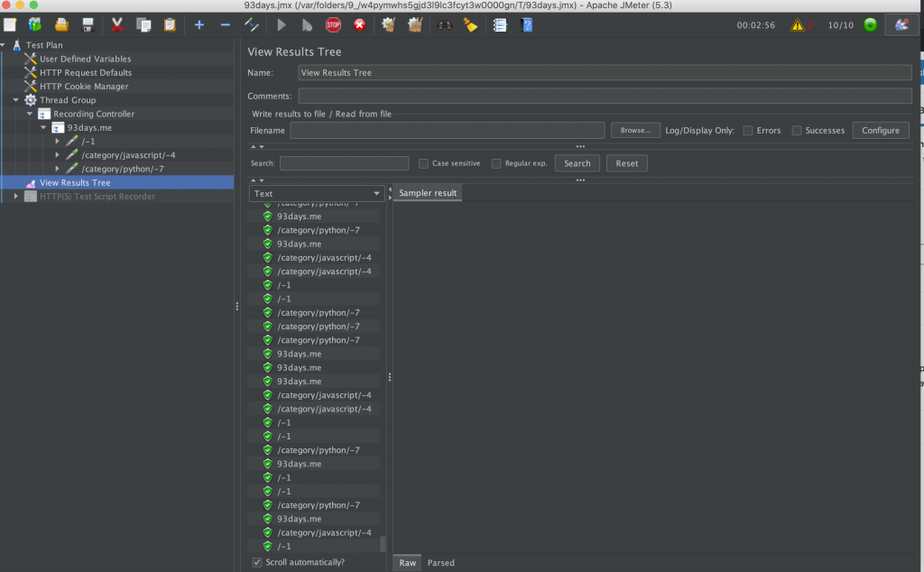Expand the HTTP(S) Test Script Recorder node
Image resolution: width=924 pixels, height=572 pixels.
[16, 196]
